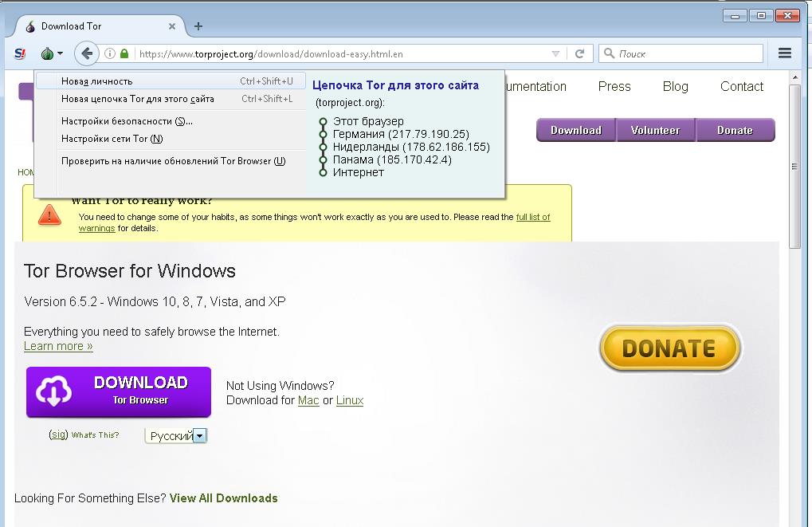Click the Нидерланды (178.62.186.155) relay entry
This screenshot has height=527, width=812.
pyautogui.click(x=411, y=147)
